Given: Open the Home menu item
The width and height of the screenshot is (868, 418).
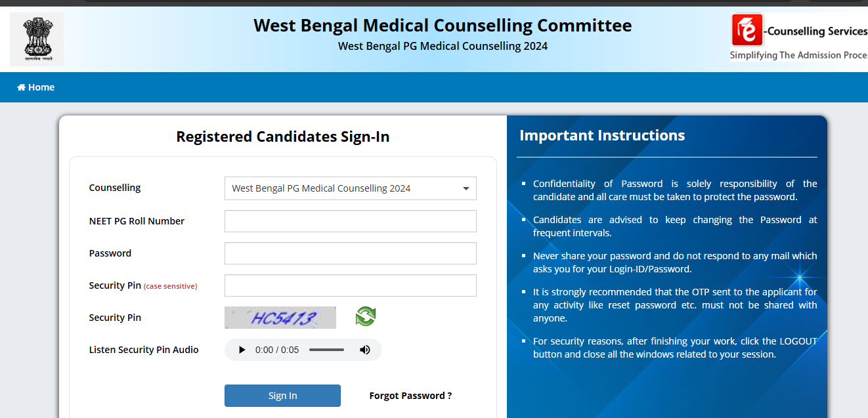Looking at the screenshot, I should point(35,87).
